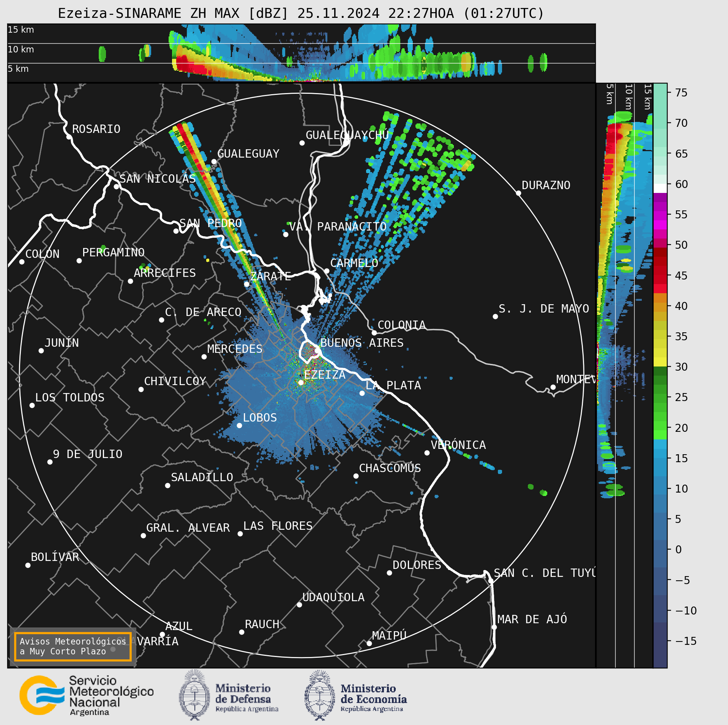Click the RAUCH city label
This screenshot has height=725, width=728.
[262, 624]
